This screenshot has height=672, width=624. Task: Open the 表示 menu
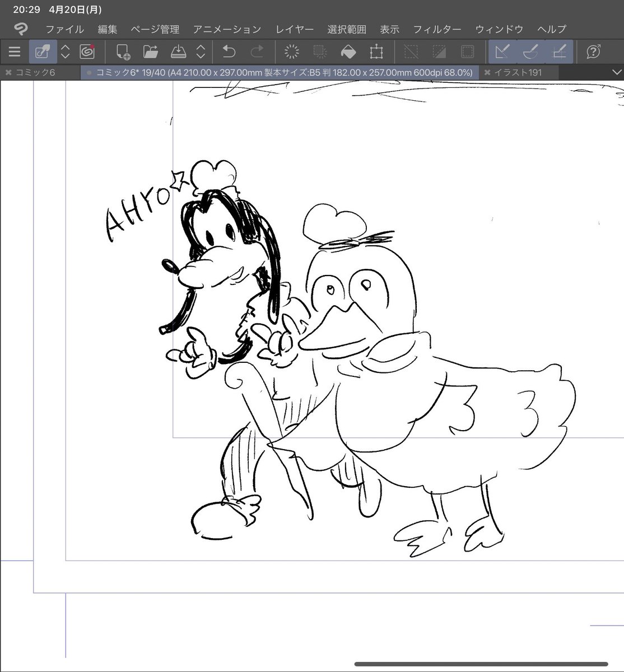tap(389, 29)
